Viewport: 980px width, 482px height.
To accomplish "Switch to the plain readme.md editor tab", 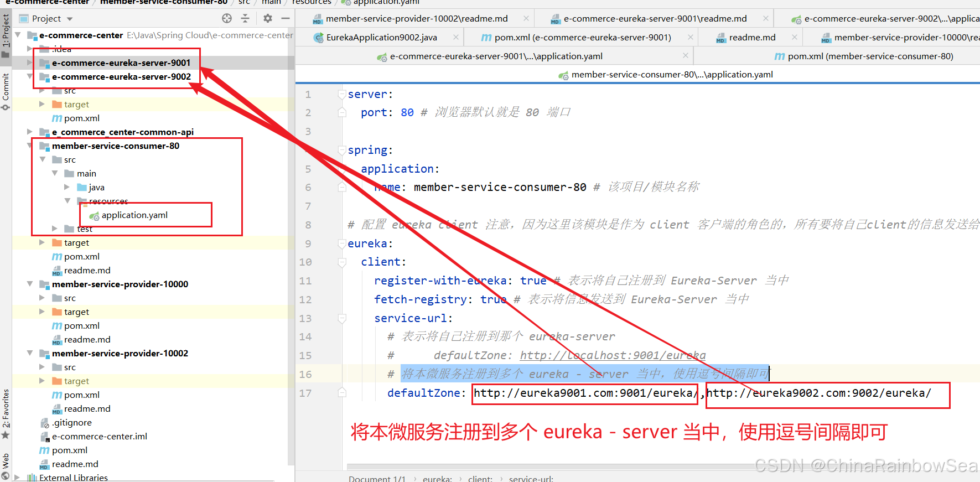I will pyautogui.click(x=752, y=37).
